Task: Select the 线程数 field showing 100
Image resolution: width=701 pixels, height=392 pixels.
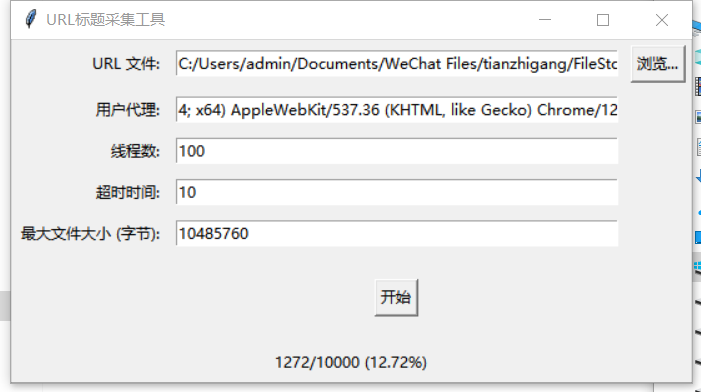Action: tap(397, 151)
